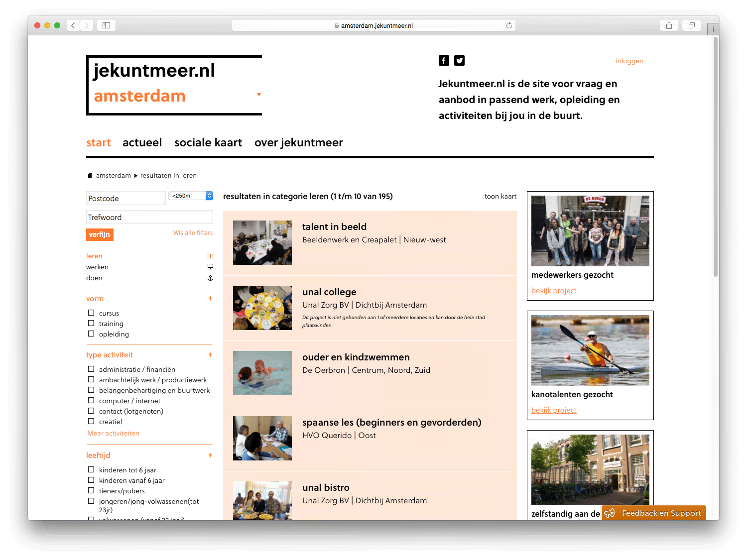Open bekijk project under kanotalenten gezocht
The width and height of the screenshot is (747, 560).
pos(554,410)
